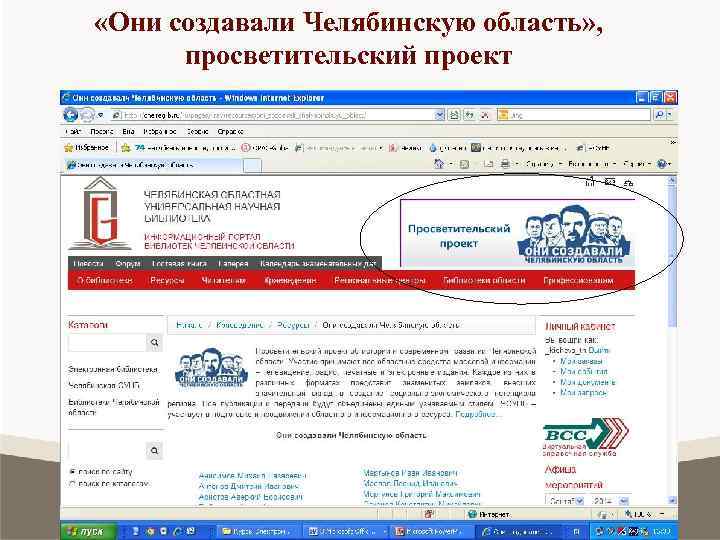Screen dimensions: 720x540
Task: Toggle the Compatibility View icon
Action: point(454,115)
